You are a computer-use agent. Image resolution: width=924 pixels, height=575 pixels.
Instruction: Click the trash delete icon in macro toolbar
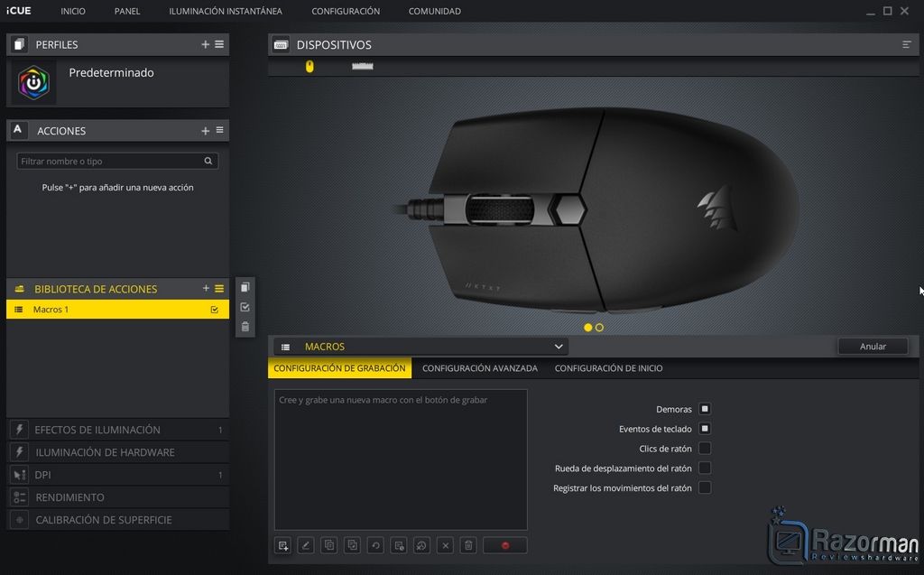pyautogui.click(x=468, y=545)
